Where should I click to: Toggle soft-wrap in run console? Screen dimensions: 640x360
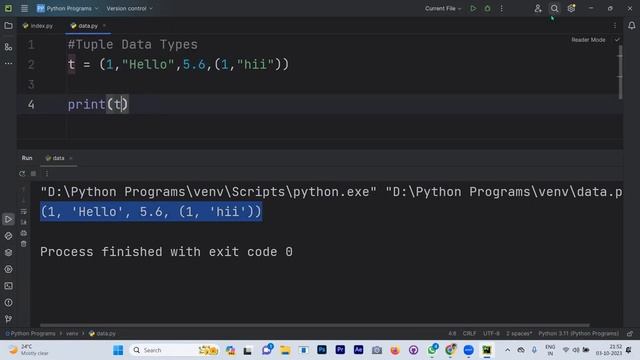24,211
